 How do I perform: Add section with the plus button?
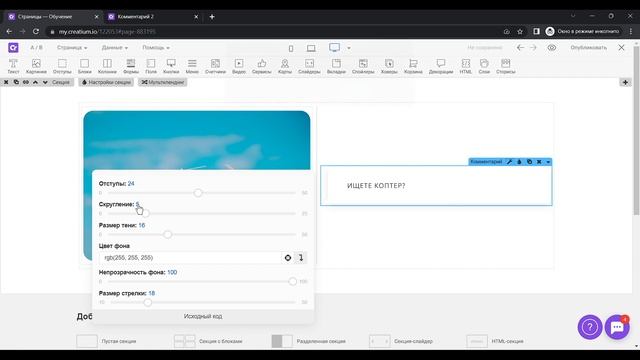[625, 82]
